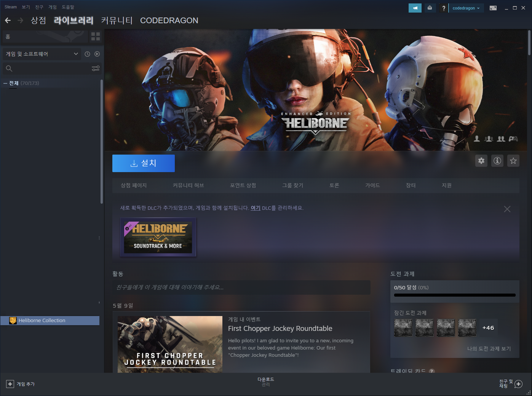Open game settings gear icon
This screenshot has width=532, height=396.
tap(481, 161)
